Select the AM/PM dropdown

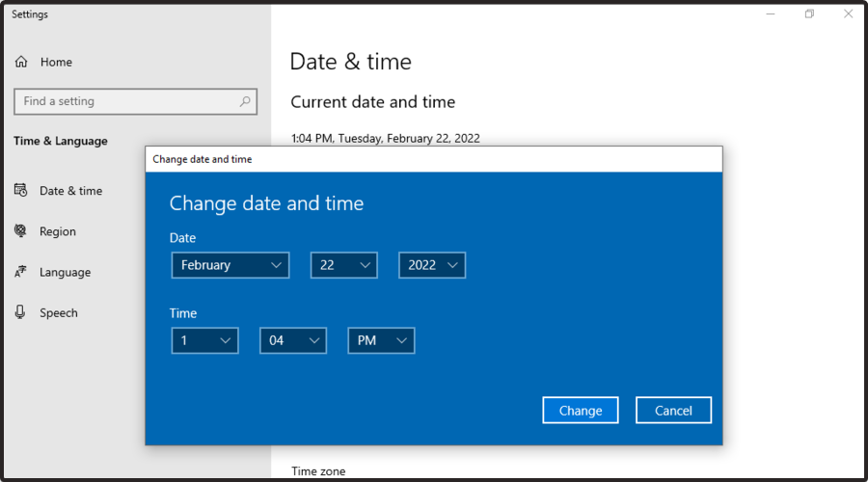[x=381, y=340]
